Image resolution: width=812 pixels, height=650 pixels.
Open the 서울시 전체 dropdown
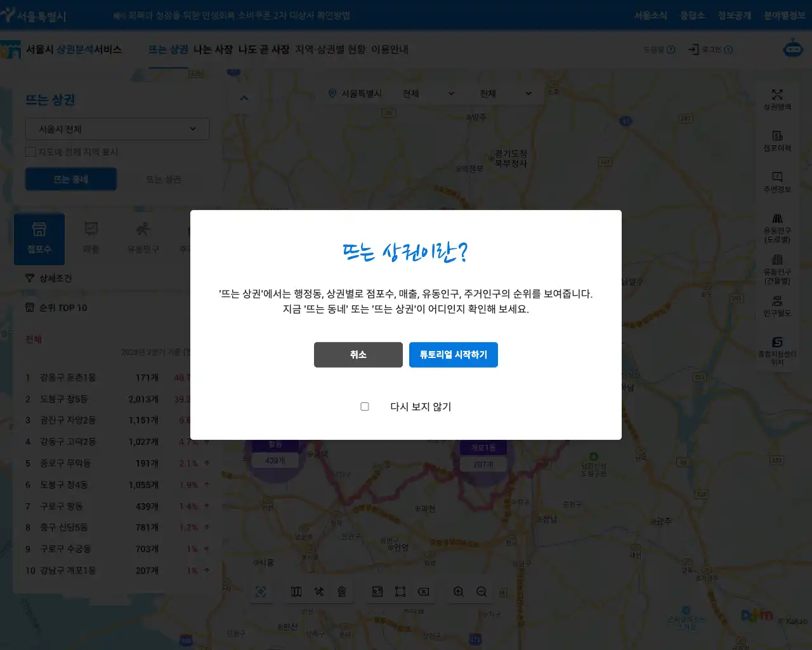point(117,129)
